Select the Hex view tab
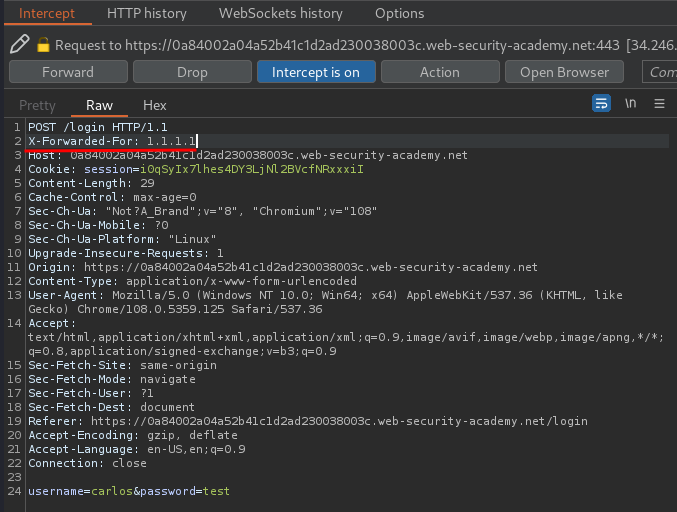The height and width of the screenshot is (512, 677). point(155,105)
